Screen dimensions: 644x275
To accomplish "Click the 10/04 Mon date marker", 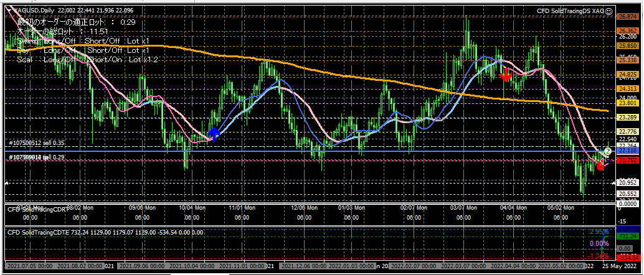I will [x=191, y=208].
